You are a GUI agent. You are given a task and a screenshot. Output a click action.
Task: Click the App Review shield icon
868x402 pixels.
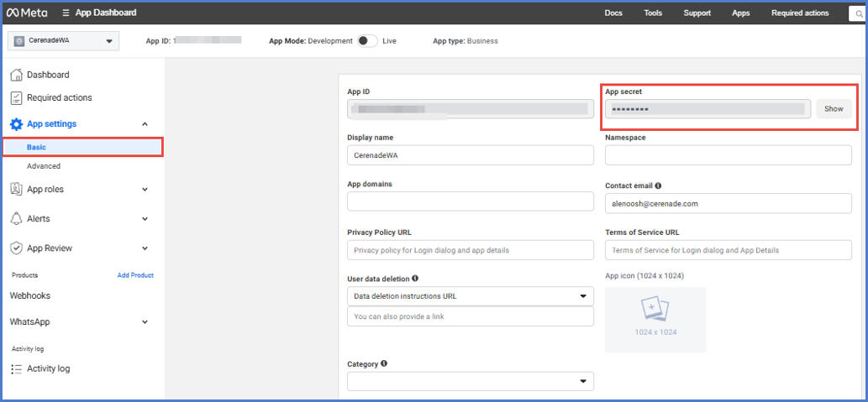pyautogui.click(x=16, y=248)
